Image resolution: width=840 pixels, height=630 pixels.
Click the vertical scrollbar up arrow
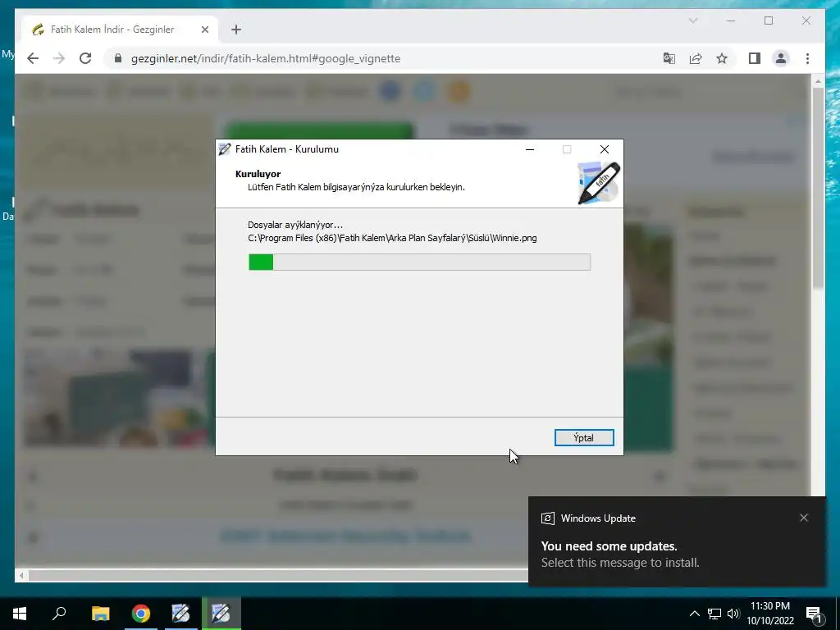click(x=818, y=81)
